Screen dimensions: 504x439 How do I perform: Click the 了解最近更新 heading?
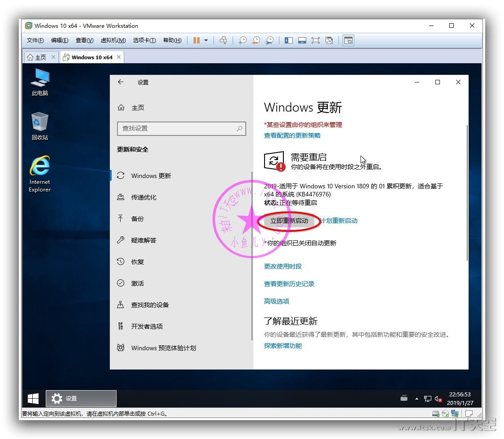click(x=291, y=321)
